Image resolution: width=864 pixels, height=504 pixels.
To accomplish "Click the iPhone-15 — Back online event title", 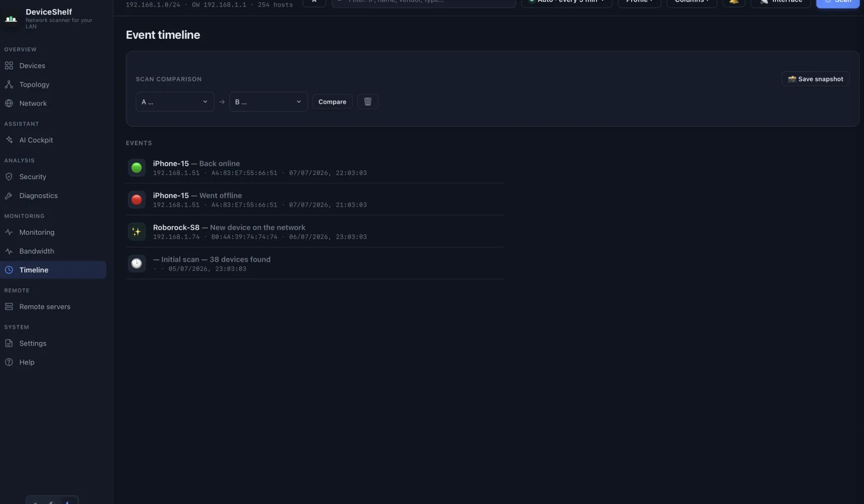I will point(196,164).
